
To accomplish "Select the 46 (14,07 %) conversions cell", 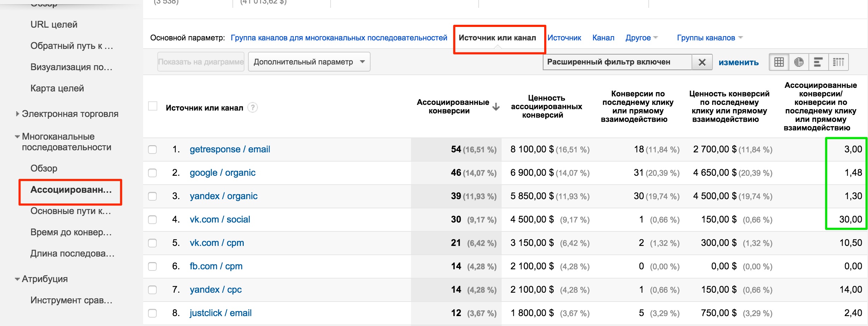I will (473, 173).
